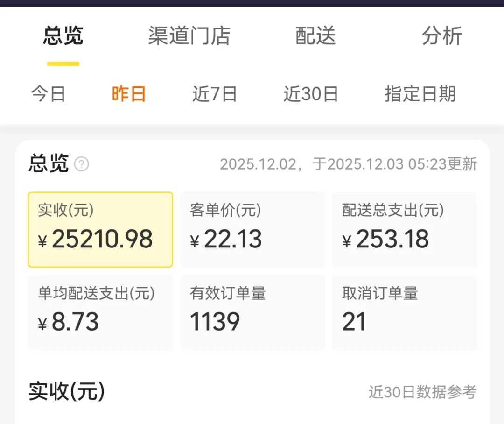The image size is (504, 424).
Task: Choose the 近7日 date range
Action: [215, 94]
